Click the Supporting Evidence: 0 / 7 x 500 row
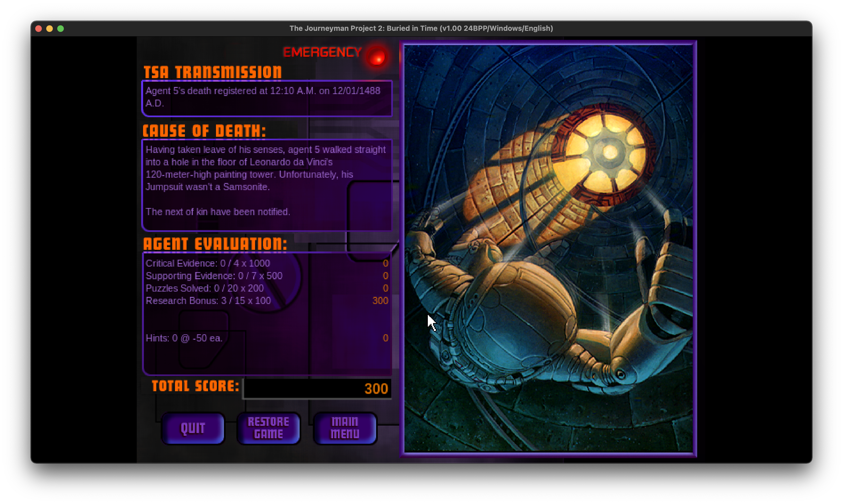 267,276
